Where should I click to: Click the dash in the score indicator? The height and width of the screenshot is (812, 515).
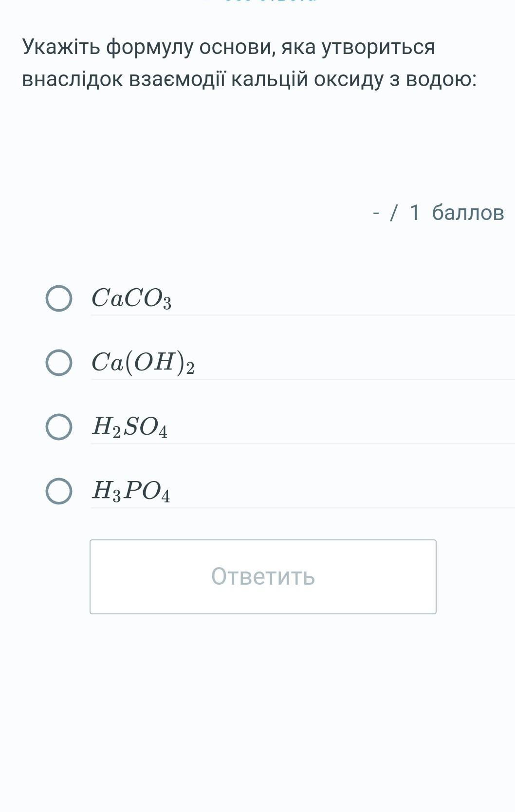click(x=376, y=213)
